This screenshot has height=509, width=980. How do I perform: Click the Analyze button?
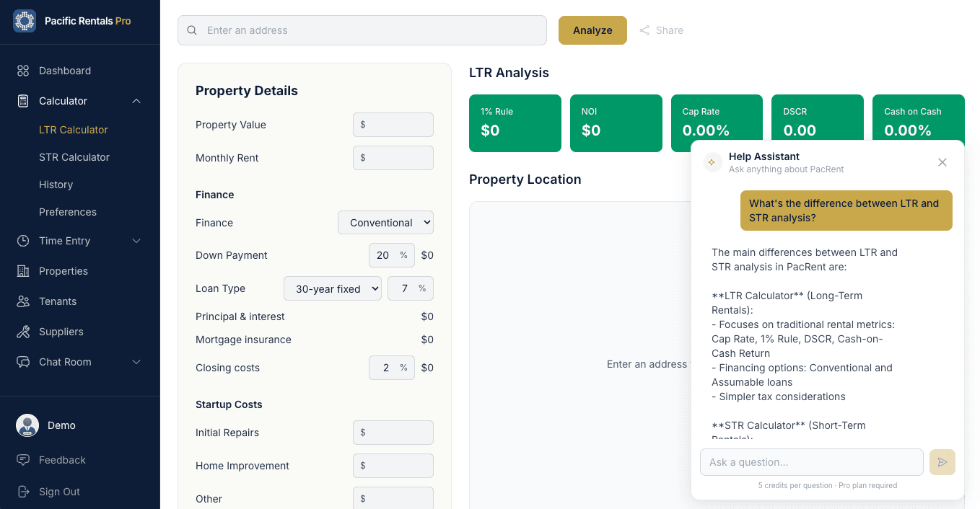click(x=592, y=30)
